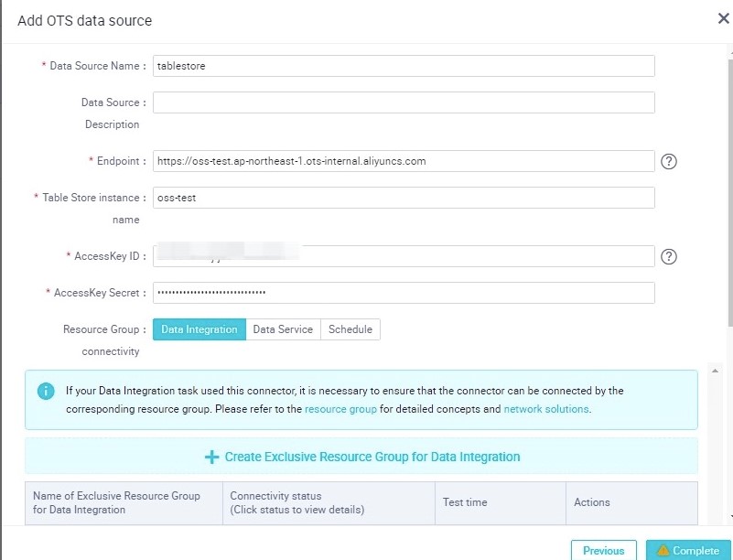
Task: Click the Endpoint help question-mark icon
Action: tap(669, 162)
